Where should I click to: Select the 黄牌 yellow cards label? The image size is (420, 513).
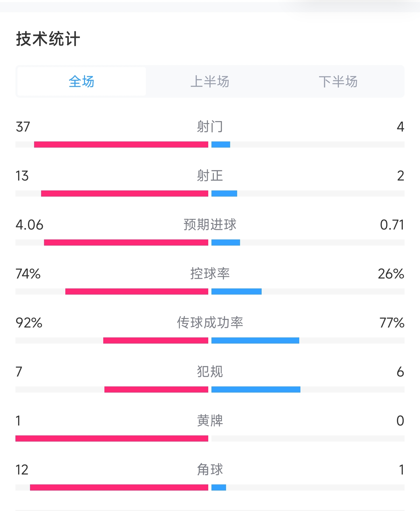(210, 421)
